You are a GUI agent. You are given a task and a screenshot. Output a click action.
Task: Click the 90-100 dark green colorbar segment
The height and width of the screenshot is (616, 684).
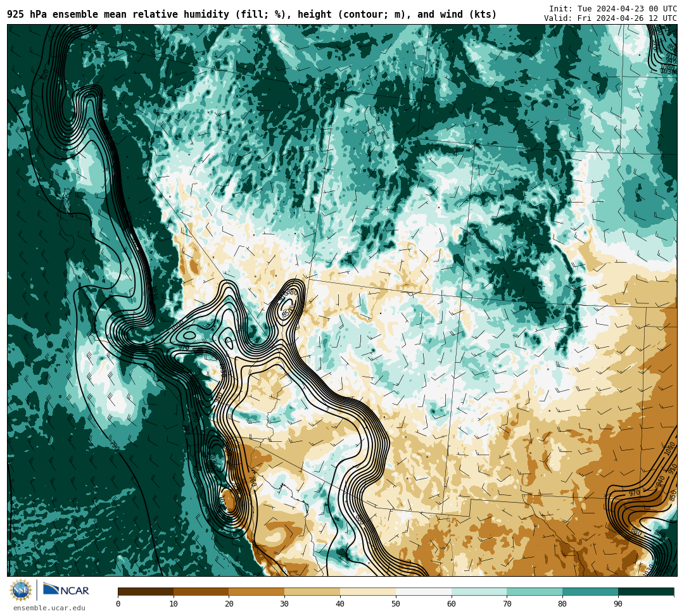[646, 591]
